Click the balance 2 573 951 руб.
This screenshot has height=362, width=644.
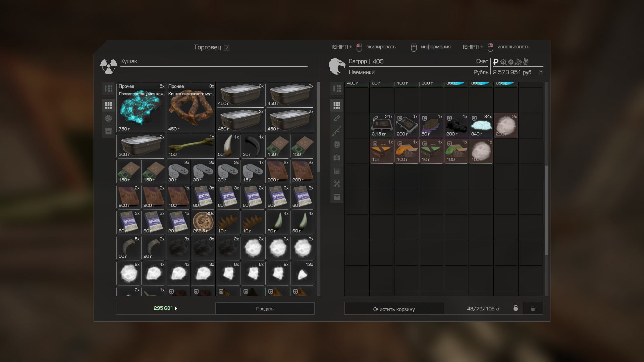513,72
